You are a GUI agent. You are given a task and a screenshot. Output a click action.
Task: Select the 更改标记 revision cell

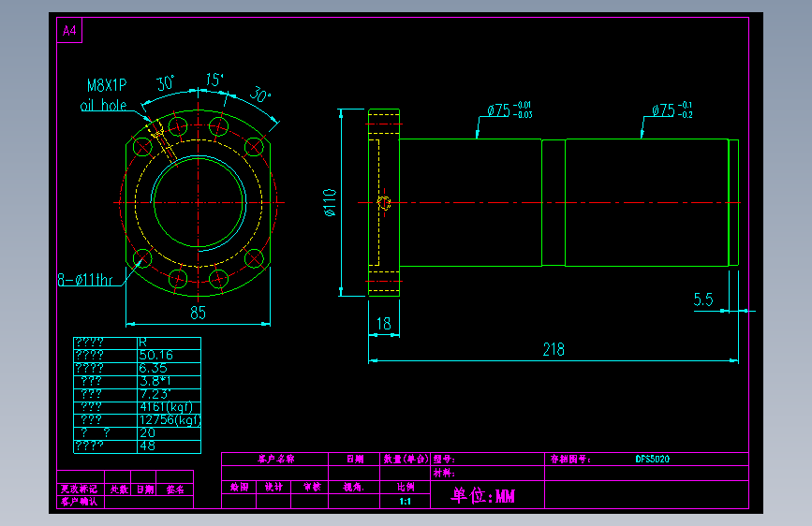click(x=79, y=489)
